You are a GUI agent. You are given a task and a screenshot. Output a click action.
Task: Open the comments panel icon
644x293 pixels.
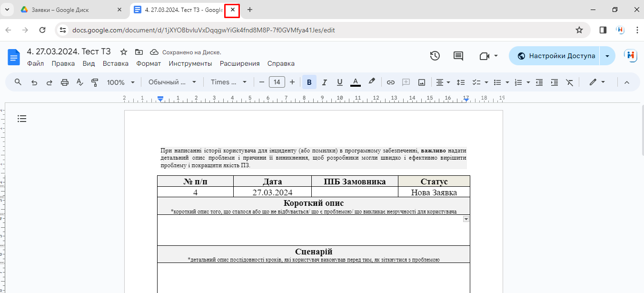[458, 56]
